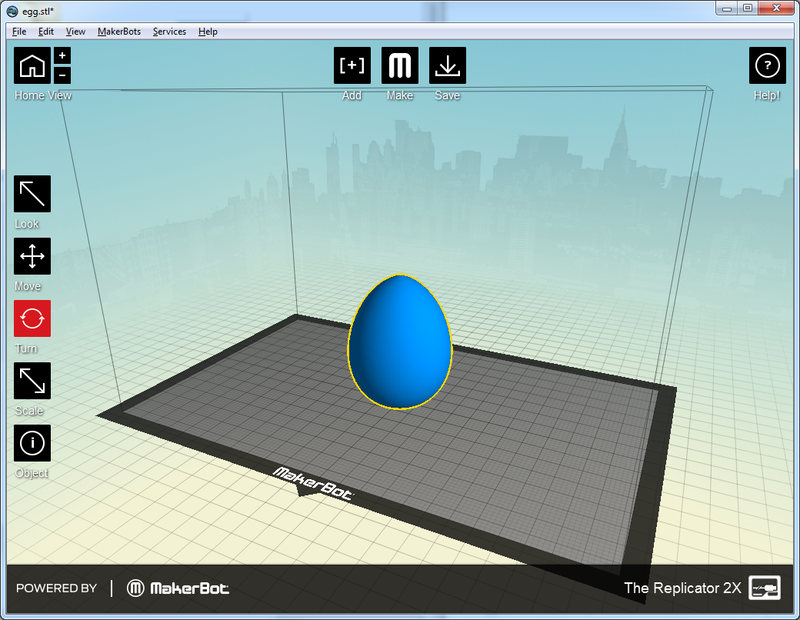Close the egg.stl window
This screenshot has width=800, height=620.
tap(776, 9)
